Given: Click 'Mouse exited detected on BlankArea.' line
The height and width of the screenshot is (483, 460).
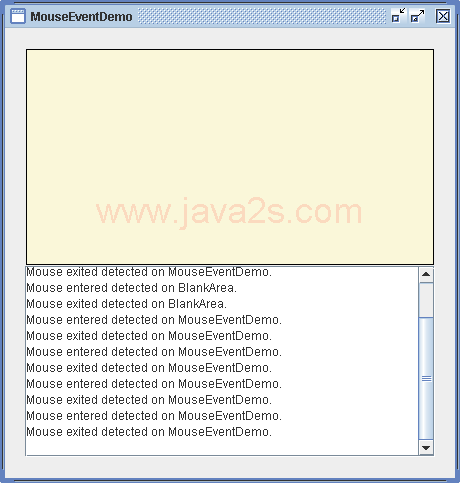Looking at the screenshot, I should (x=126, y=304).
